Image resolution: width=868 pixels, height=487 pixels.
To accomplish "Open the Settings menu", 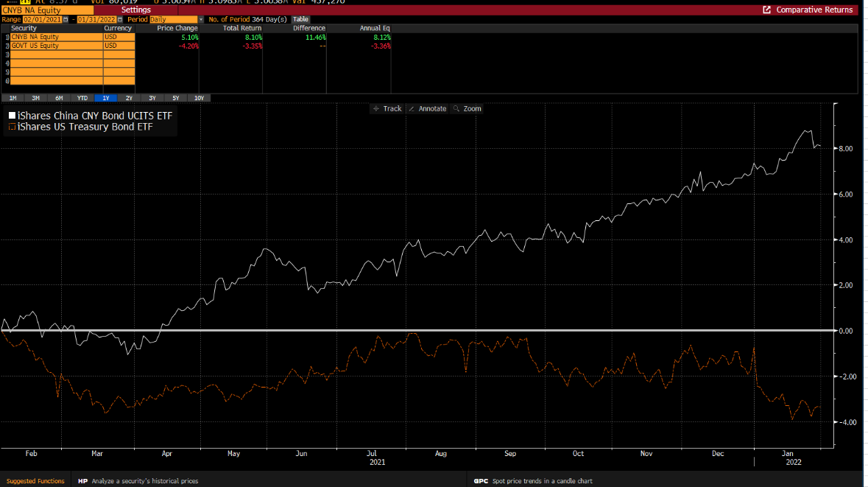I will pos(135,10).
